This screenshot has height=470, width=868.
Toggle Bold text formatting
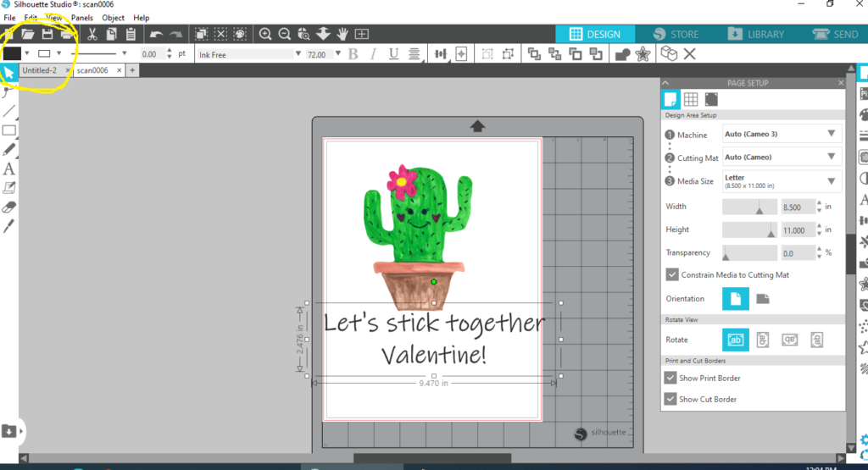353,54
